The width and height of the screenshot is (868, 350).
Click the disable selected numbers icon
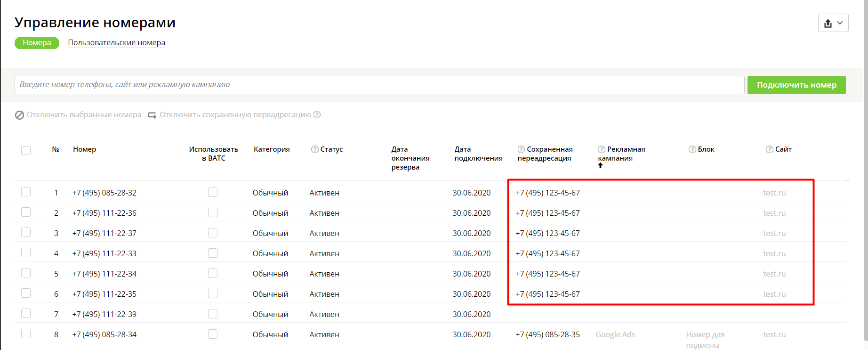(19, 115)
